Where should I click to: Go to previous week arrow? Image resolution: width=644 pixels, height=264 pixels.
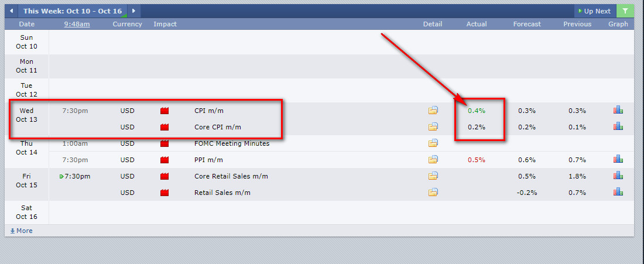11,11
